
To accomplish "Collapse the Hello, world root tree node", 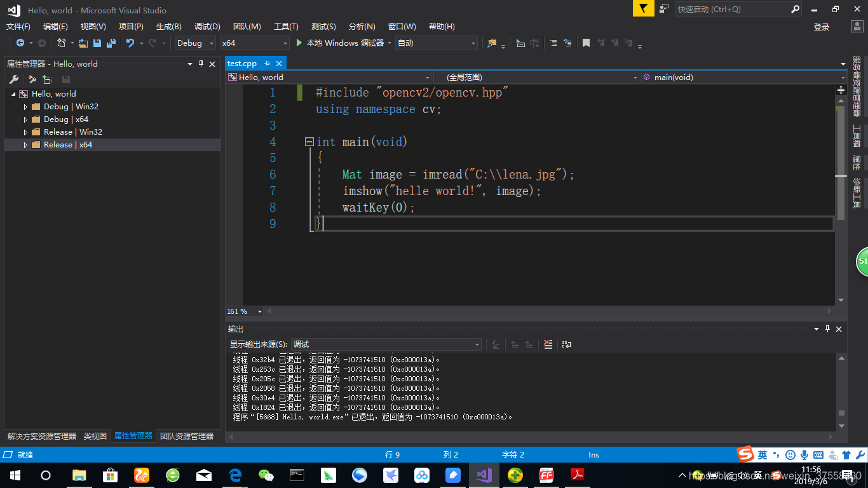I will pos(14,94).
